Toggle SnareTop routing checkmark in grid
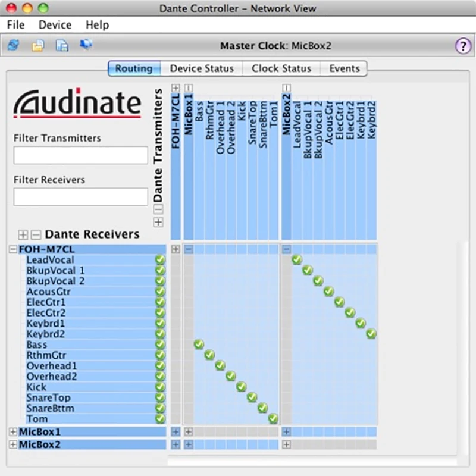The width and height of the screenshot is (476, 476). click(252, 397)
